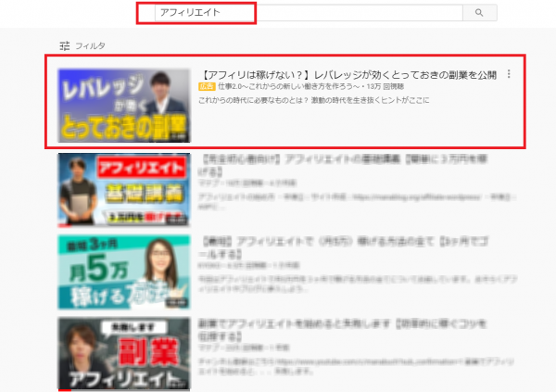Open the filter options icon

point(64,45)
